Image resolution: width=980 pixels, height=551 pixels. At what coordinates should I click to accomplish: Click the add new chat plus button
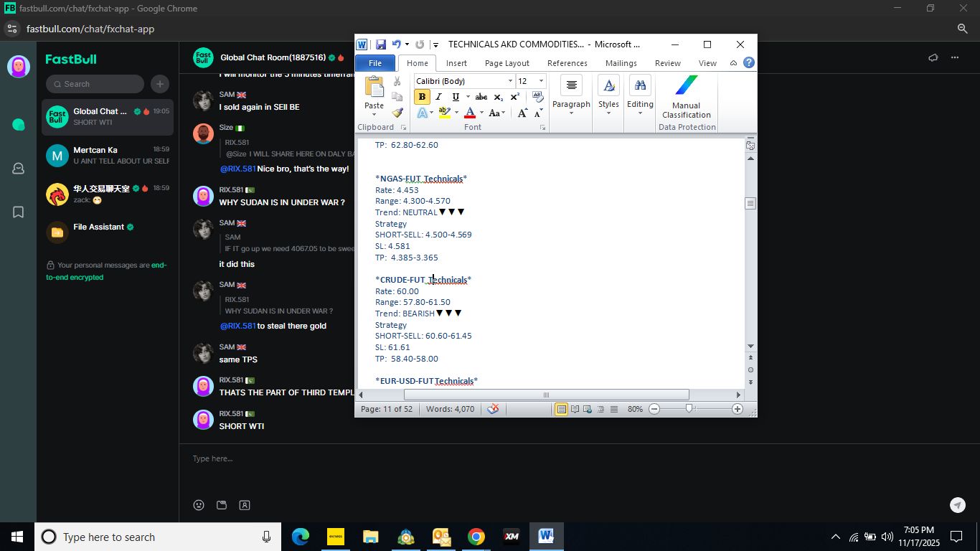(x=160, y=84)
